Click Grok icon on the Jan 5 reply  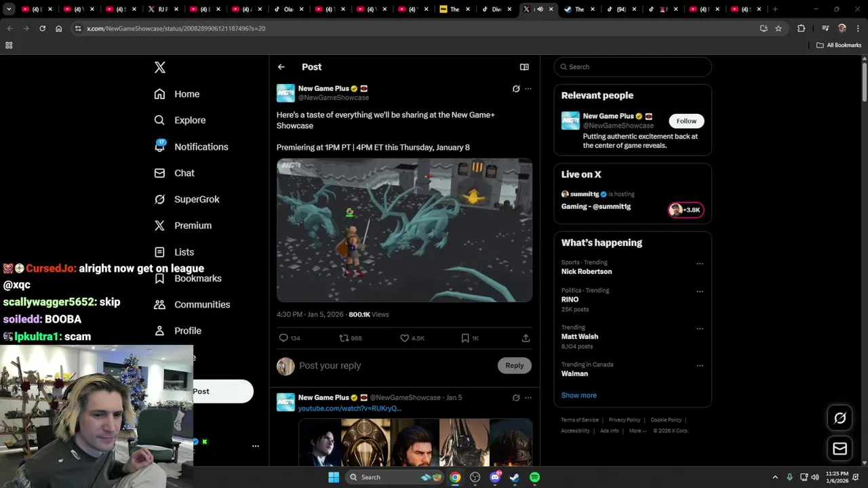tap(516, 398)
